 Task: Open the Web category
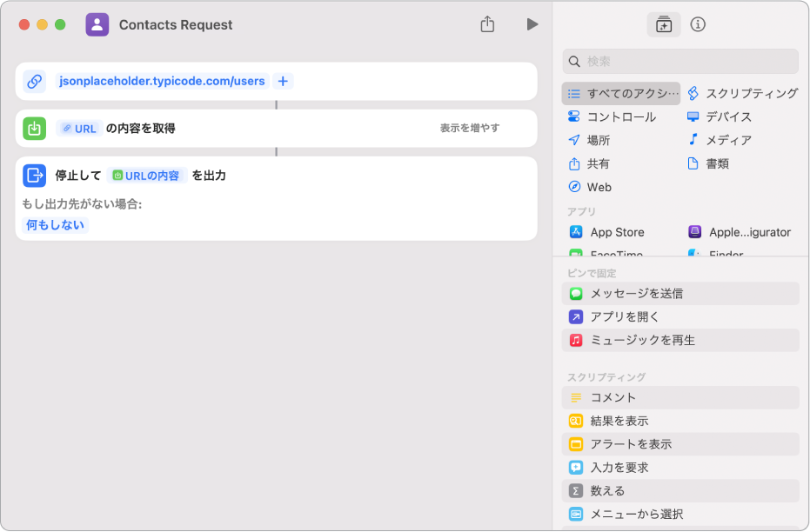point(589,187)
